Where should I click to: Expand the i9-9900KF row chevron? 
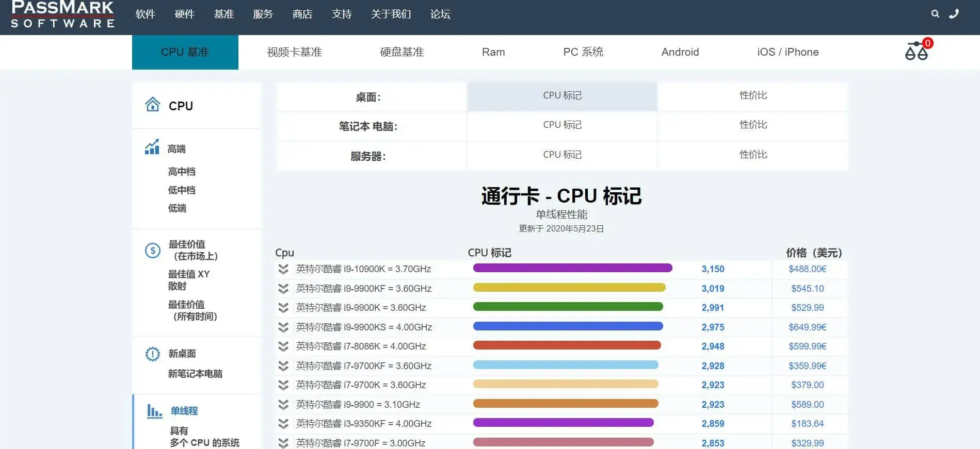[x=283, y=288]
